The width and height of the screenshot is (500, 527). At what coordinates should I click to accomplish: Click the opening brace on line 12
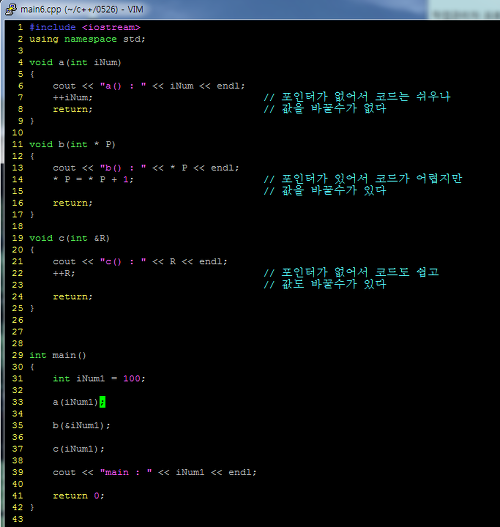32,156
